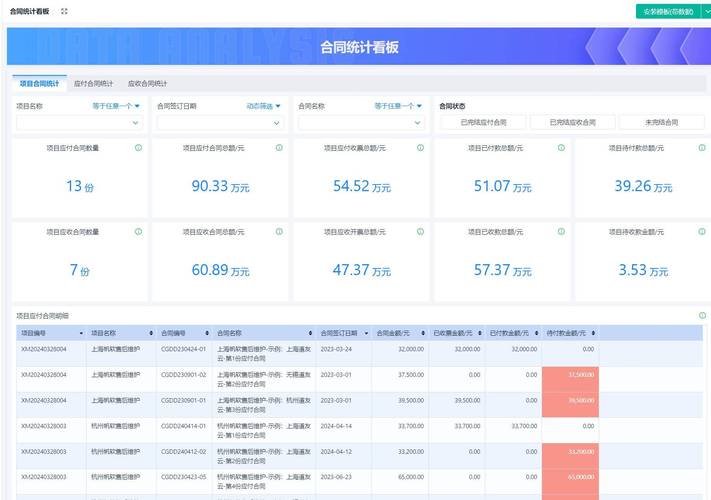
Task: Click info icon on 项目应付合同总额 card
Action: 279,148
